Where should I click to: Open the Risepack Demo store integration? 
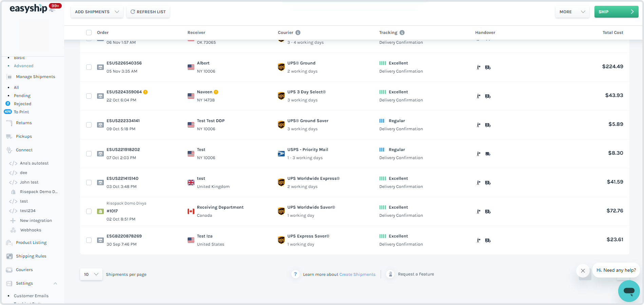[x=39, y=192]
